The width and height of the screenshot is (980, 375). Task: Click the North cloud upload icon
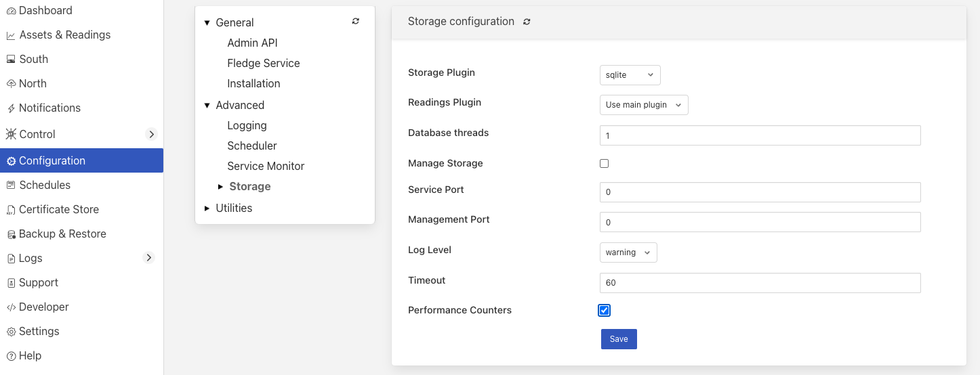11,84
